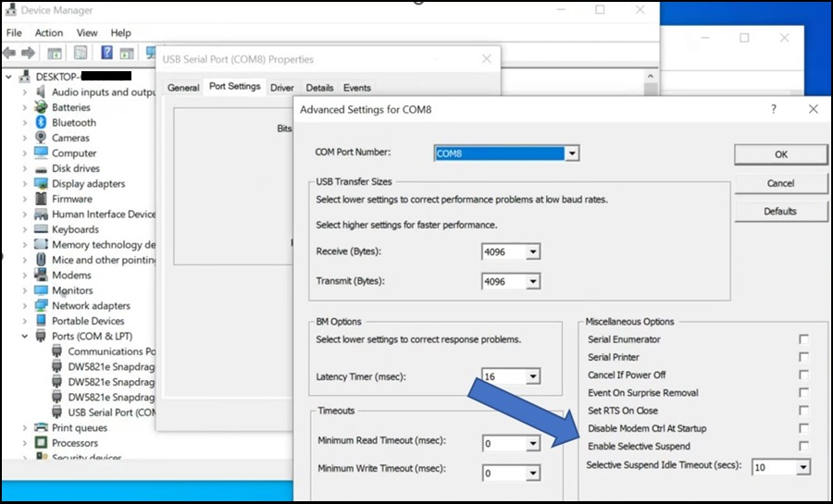Open the Action menu
The width and height of the screenshot is (833, 504).
tap(49, 32)
